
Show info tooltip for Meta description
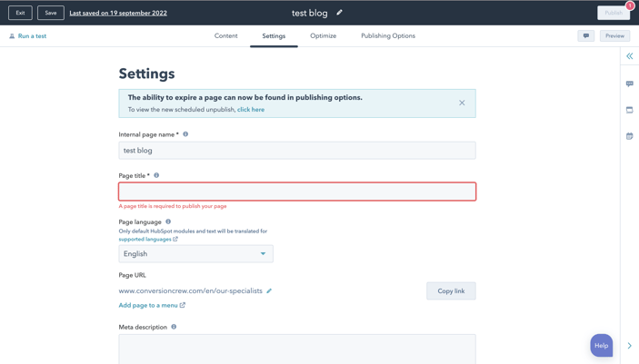[174, 327]
